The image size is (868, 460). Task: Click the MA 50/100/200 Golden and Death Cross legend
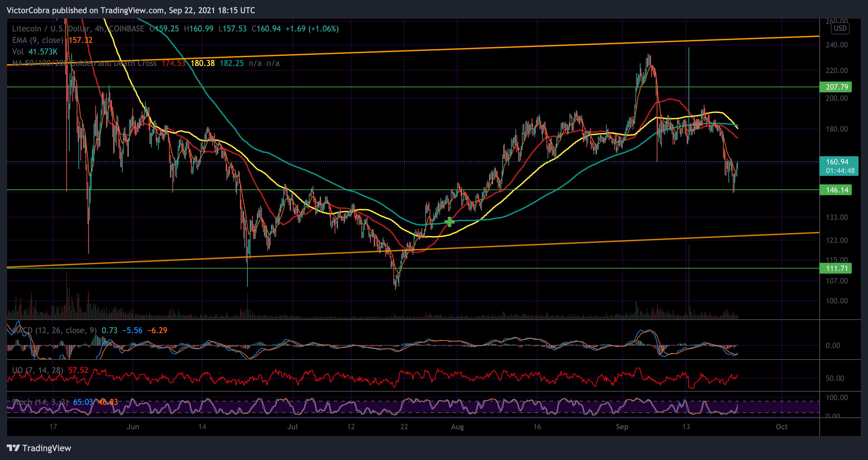pos(84,63)
